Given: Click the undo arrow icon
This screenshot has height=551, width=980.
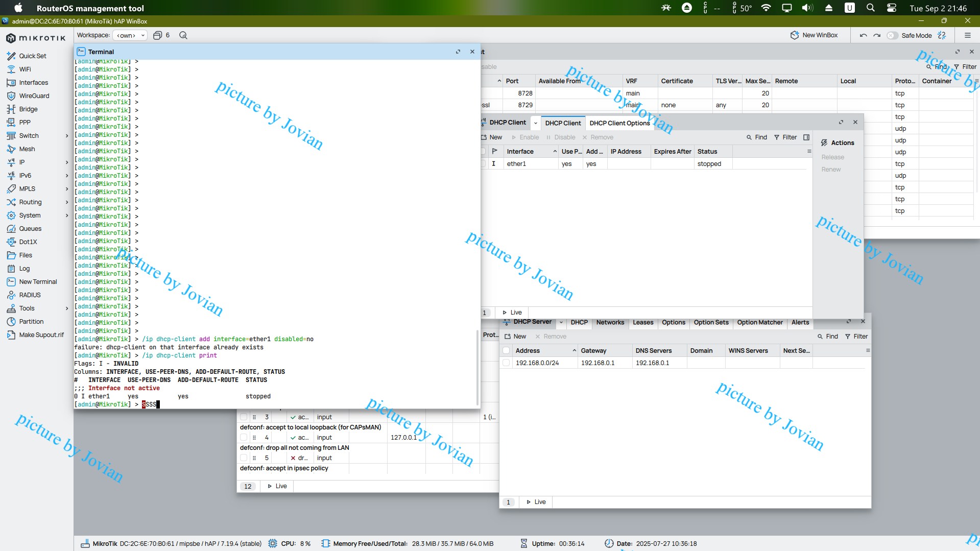Looking at the screenshot, I should [863, 35].
